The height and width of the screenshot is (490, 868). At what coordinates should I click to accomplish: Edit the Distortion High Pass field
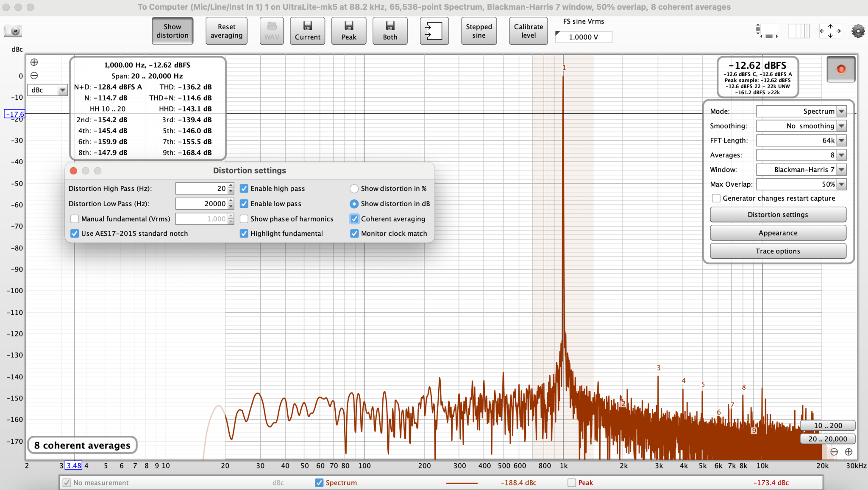(x=201, y=188)
